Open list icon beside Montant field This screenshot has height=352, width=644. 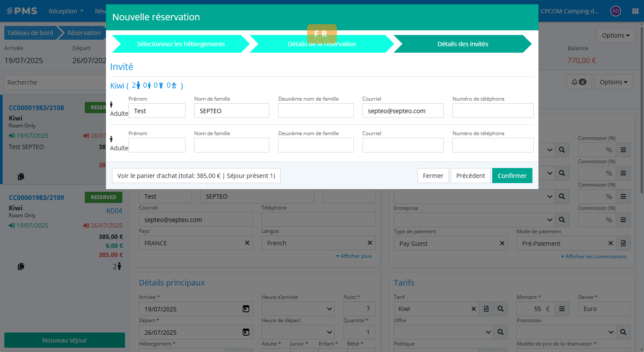coord(561,309)
